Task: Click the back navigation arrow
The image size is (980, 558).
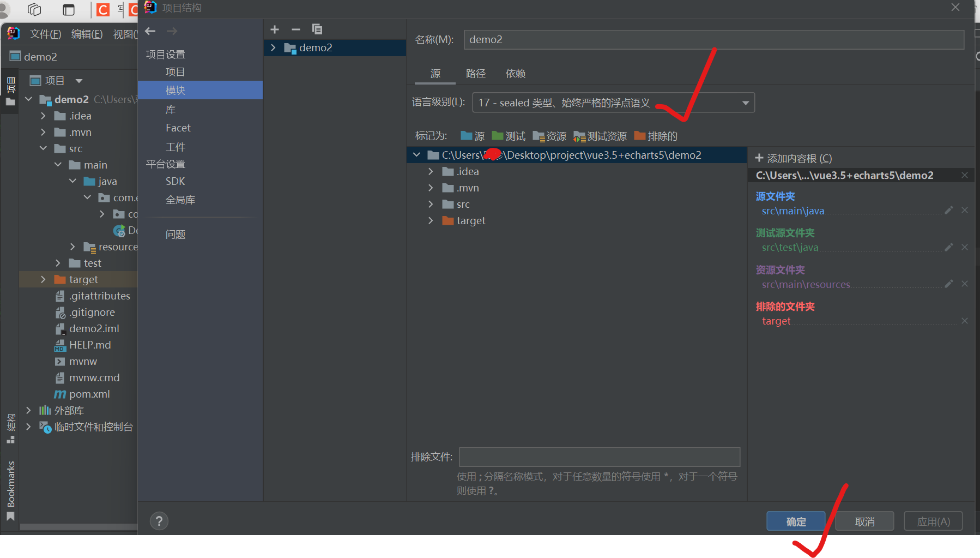Action: (x=150, y=31)
